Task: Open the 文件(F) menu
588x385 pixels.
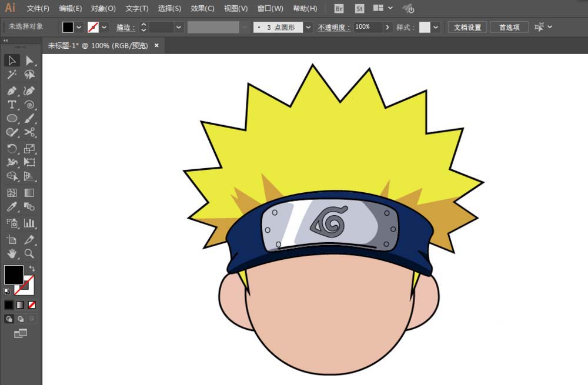Action: [38, 8]
